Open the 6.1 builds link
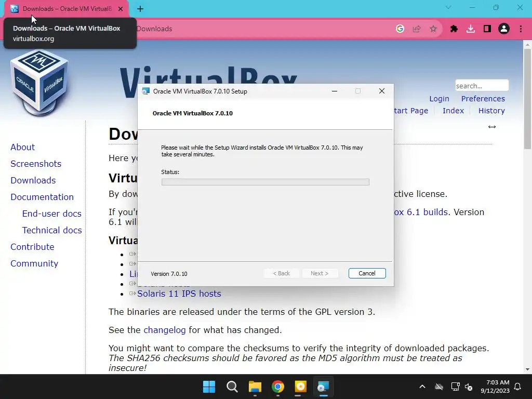This screenshot has width=532, height=399. (x=421, y=212)
